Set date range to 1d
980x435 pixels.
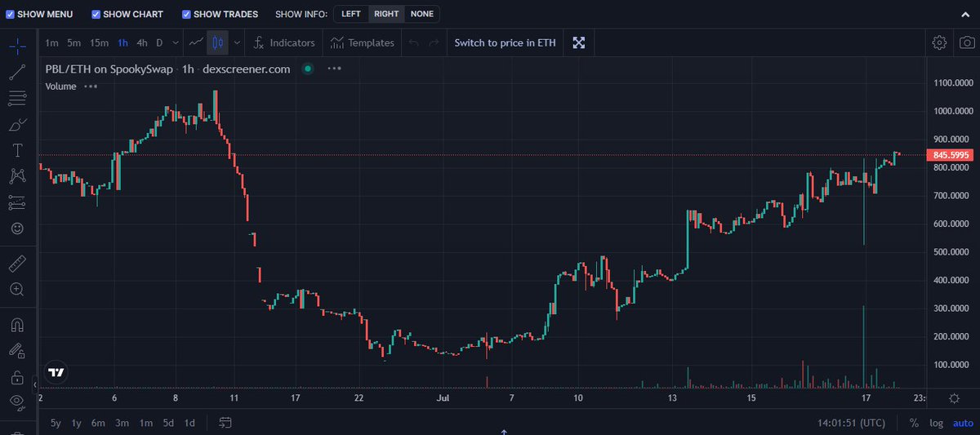click(x=189, y=423)
